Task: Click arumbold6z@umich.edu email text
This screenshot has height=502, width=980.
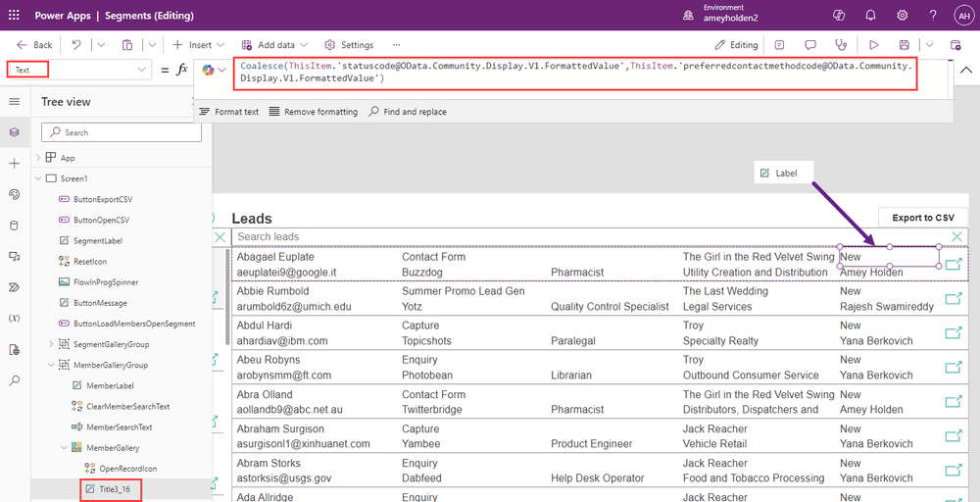Action: [x=294, y=306]
